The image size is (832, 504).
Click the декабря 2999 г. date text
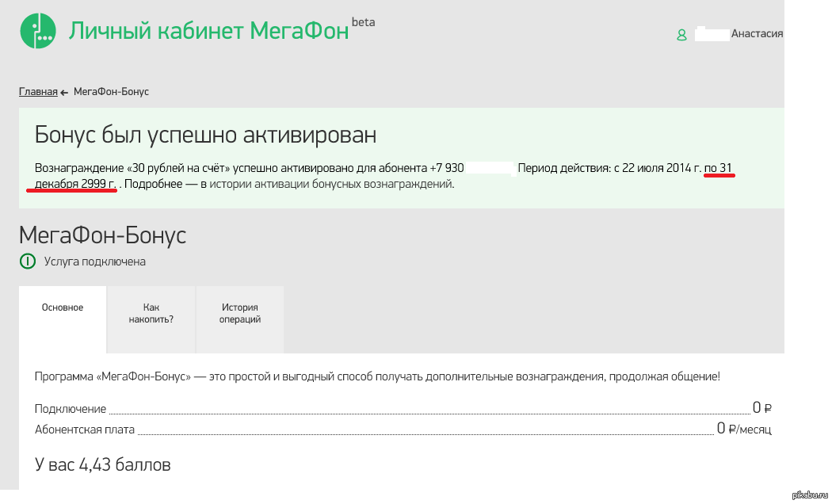(x=74, y=184)
